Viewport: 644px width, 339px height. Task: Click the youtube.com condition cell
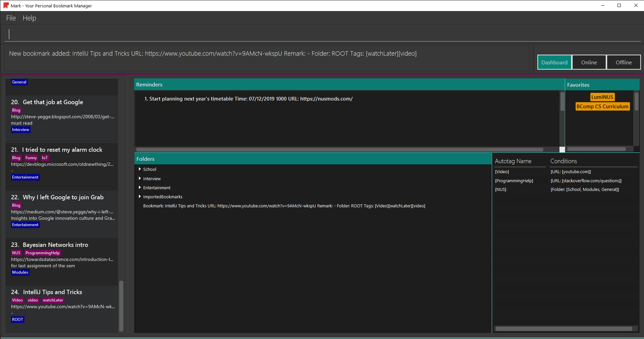[x=571, y=172]
